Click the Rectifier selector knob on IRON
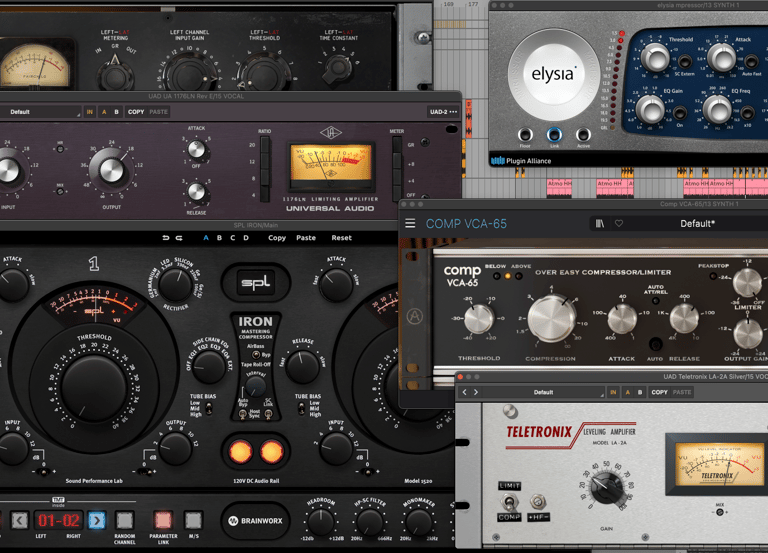Image resolution: width=768 pixels, height=553 pixels. point(175,286)
